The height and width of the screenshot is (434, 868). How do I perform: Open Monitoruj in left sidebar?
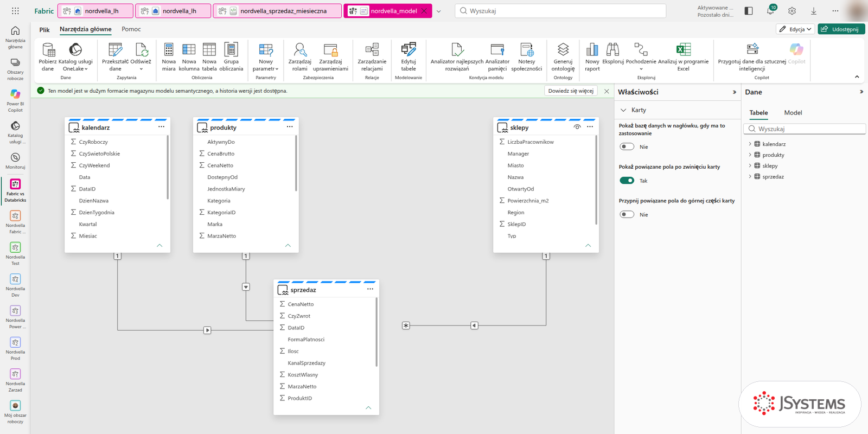tap(15, 161)
